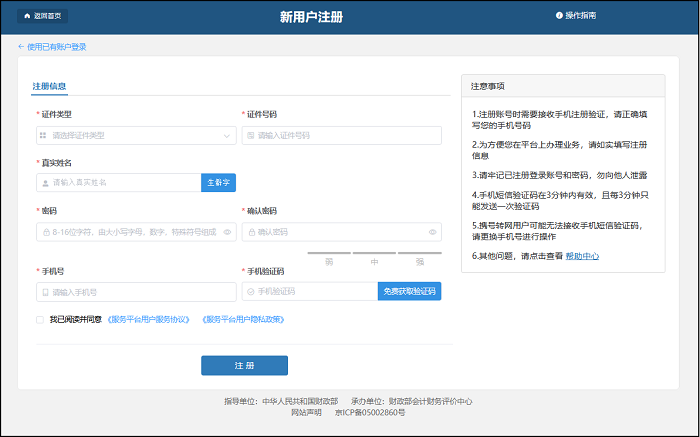This screenshot has height=437, width=700.
Task: Click the 手机号 input field
Action: pos(136,291)
